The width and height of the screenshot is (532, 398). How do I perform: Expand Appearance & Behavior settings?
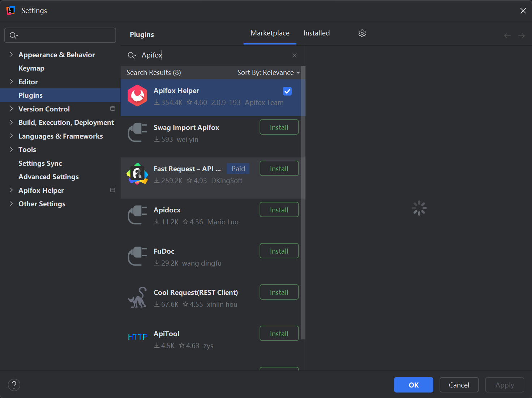coord(11,55)
